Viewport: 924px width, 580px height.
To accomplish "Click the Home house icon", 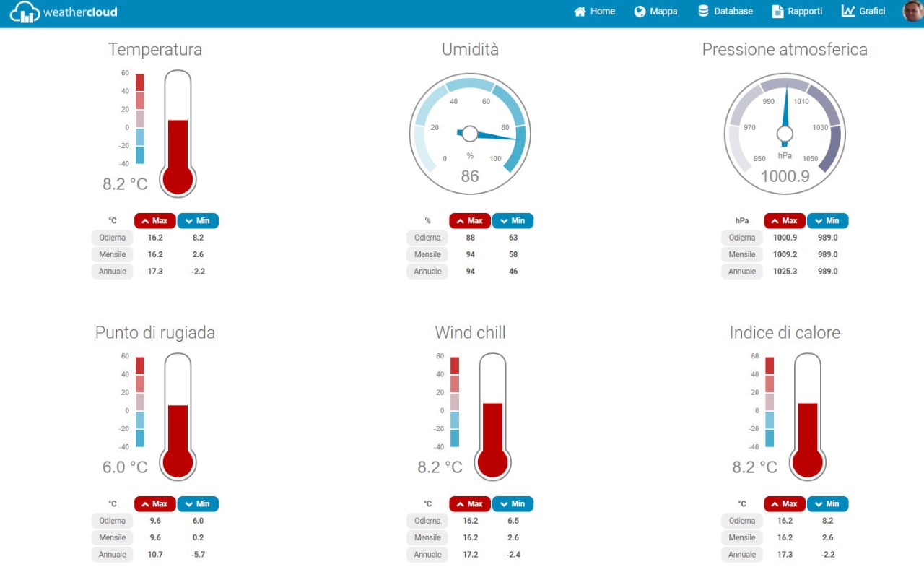I will pyautogui.click(x=580, y=12).
